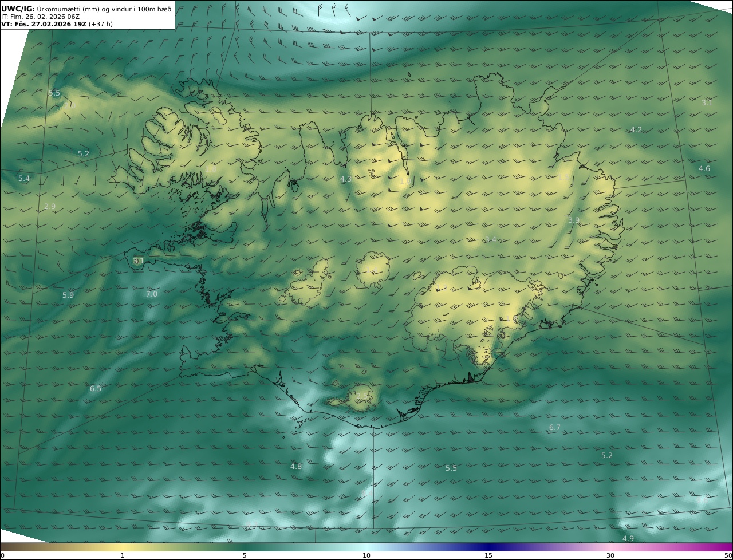Click the IT: Fim. 26. 02. 2026 06Z line
Image resolution: width=733 pixels, height=560 pixels.
[40, 17]
